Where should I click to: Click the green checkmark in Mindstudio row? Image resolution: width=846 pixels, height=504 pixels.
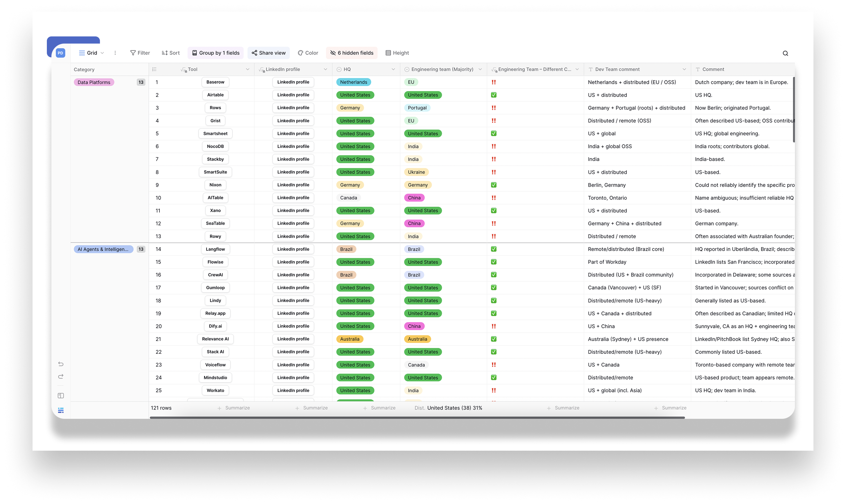[494, 377]
